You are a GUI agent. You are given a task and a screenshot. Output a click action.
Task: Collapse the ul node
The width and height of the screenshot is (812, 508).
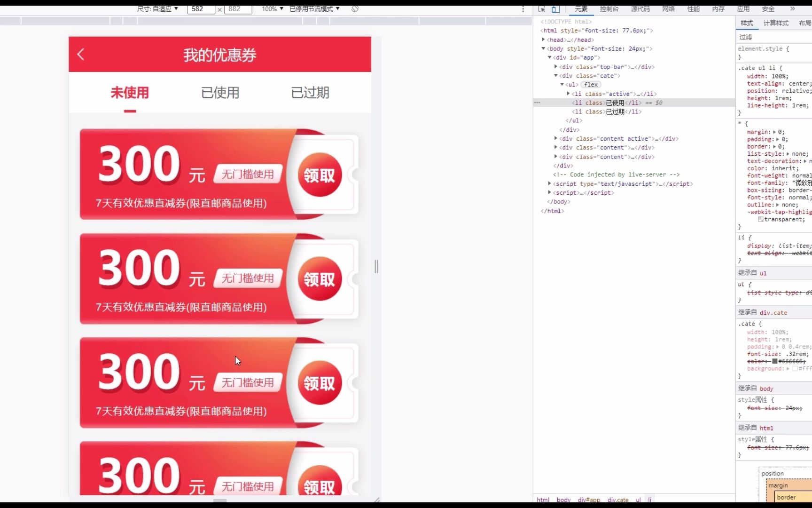pos(562,84)
